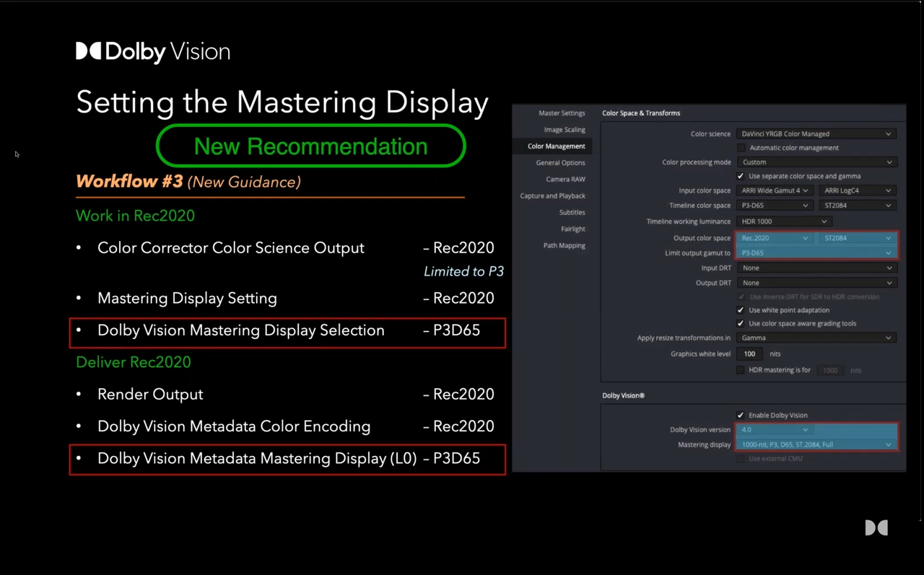Expand the Color processing mode dropdown
Viewport: 924px width, 575px height.
[x=816, y=162]
